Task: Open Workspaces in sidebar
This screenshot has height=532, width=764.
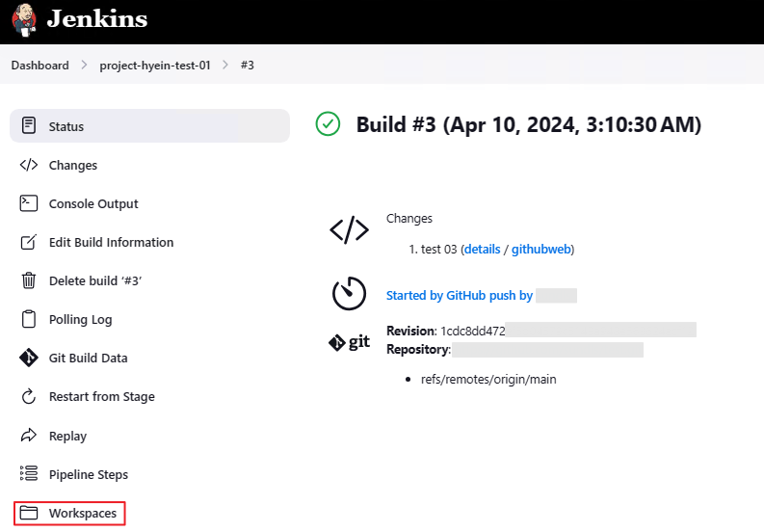Action: point(83,513)
